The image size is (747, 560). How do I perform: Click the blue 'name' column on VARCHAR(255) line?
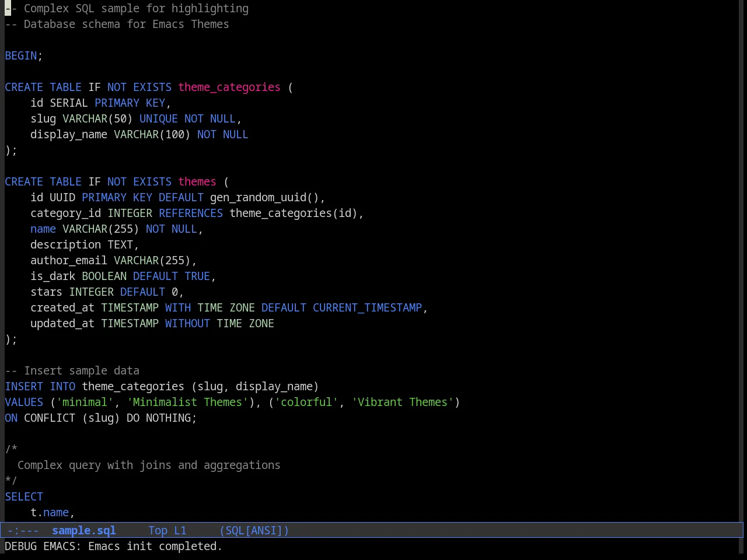pyautogui.click(x=43, y=229)
